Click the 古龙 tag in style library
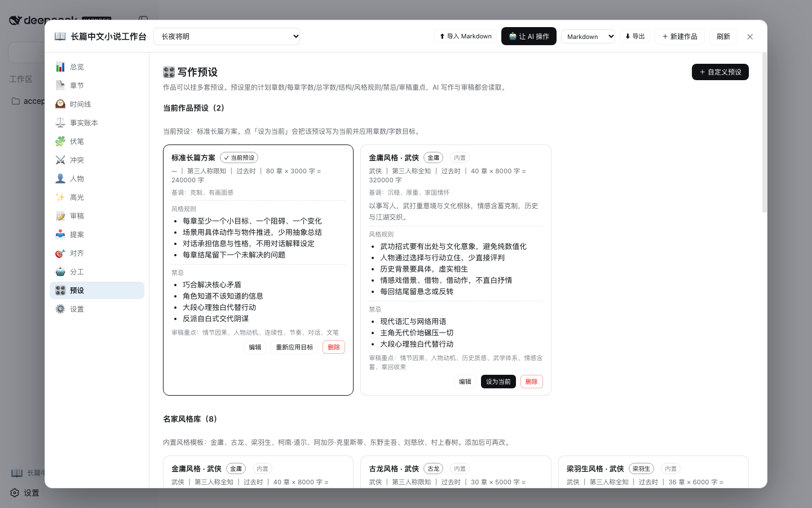This screenshot has width=812, height=508. 433,468
